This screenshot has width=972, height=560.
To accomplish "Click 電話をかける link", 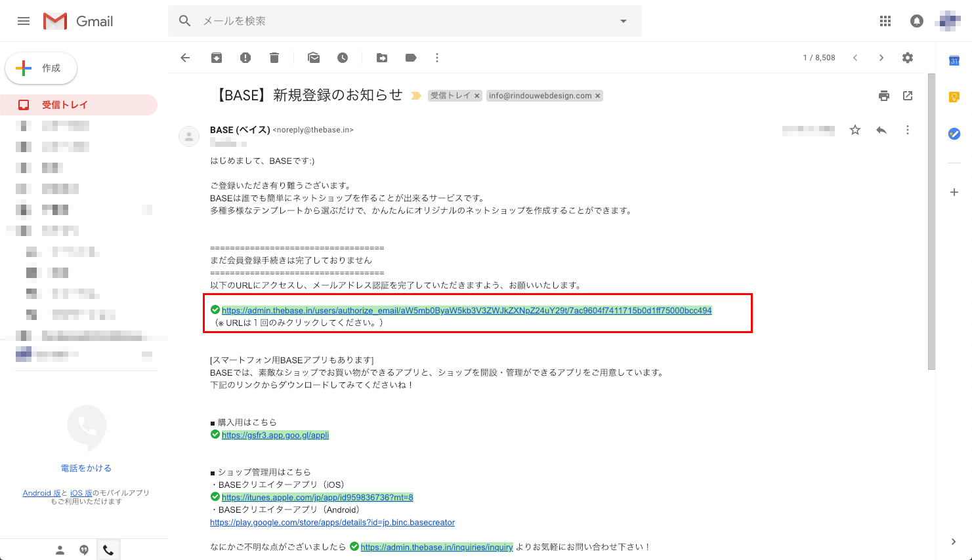I will (86, 468).
